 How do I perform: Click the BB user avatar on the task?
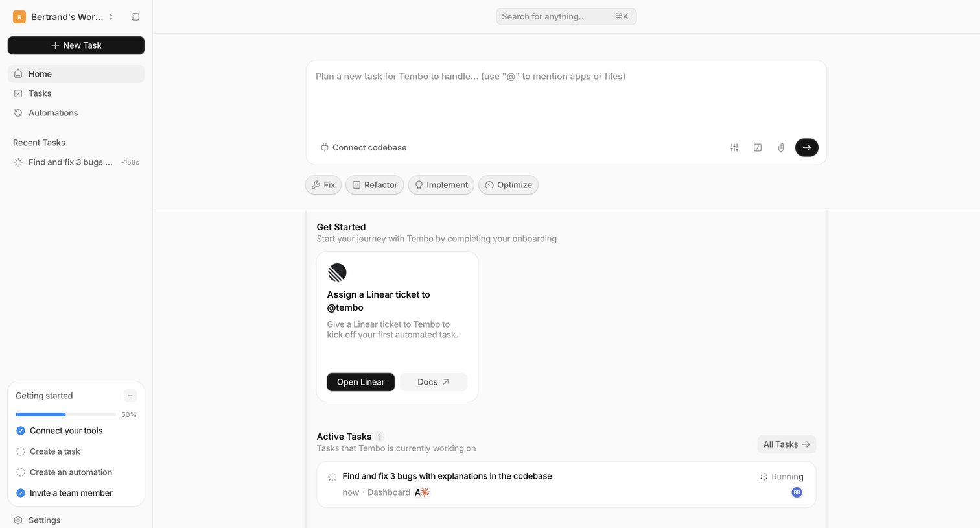point(797,492)
